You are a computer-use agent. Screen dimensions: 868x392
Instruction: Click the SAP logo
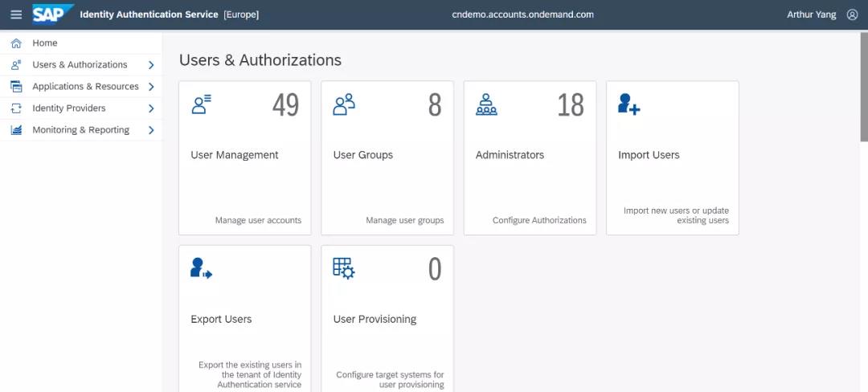tap(52, 14)
